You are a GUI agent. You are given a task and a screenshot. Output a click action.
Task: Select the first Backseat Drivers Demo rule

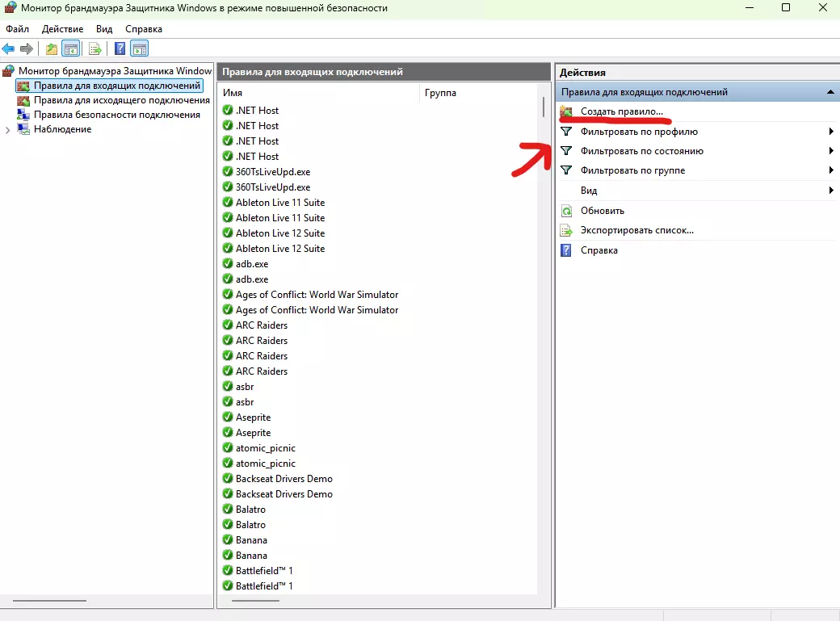(x=284, y=479)
